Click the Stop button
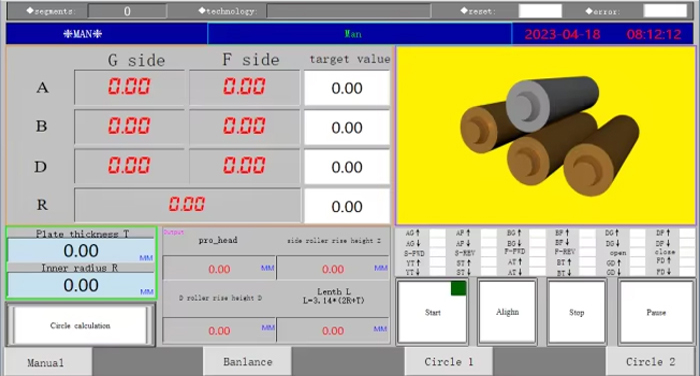 [576, 312]
